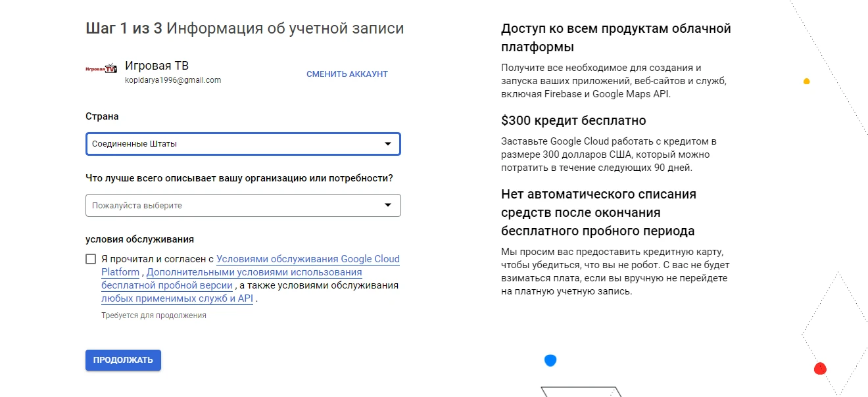Click the Требуется для продолжения hint text

coord(154,315)
